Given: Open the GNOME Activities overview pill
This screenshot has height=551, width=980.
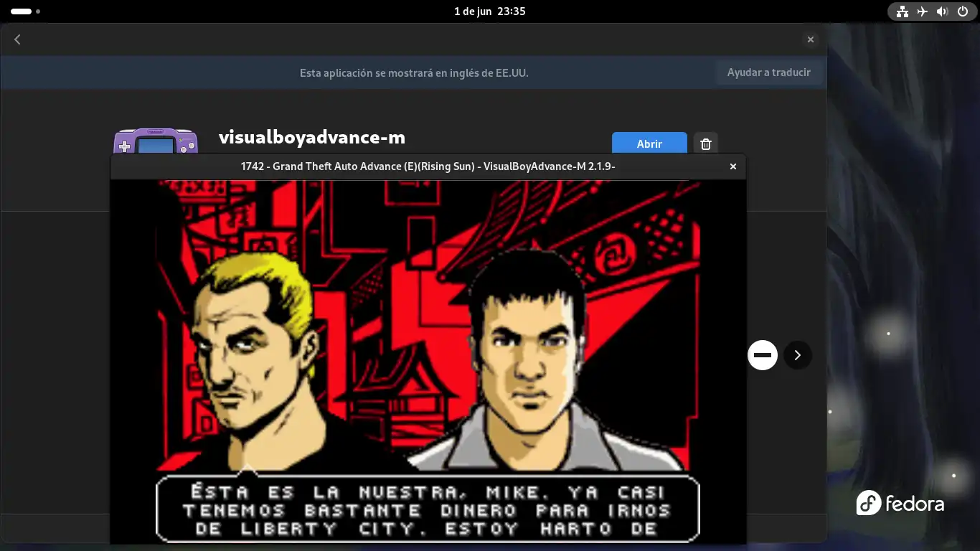Looking at the screenshot, I should pyautogui.click(x=26, y=11).
